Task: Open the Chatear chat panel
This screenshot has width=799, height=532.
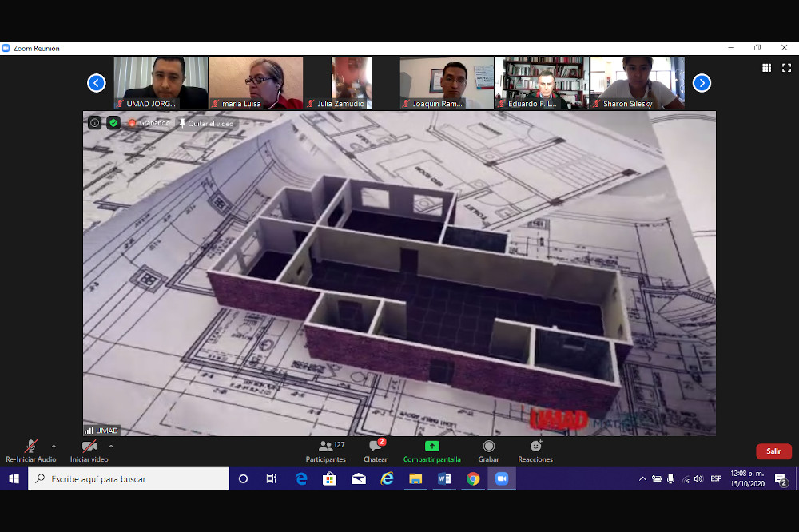Action: tap(375, 451)
